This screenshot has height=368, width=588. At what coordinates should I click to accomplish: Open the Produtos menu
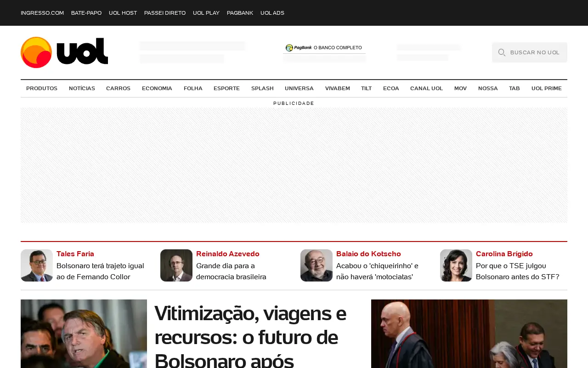[x=42, y=88]
